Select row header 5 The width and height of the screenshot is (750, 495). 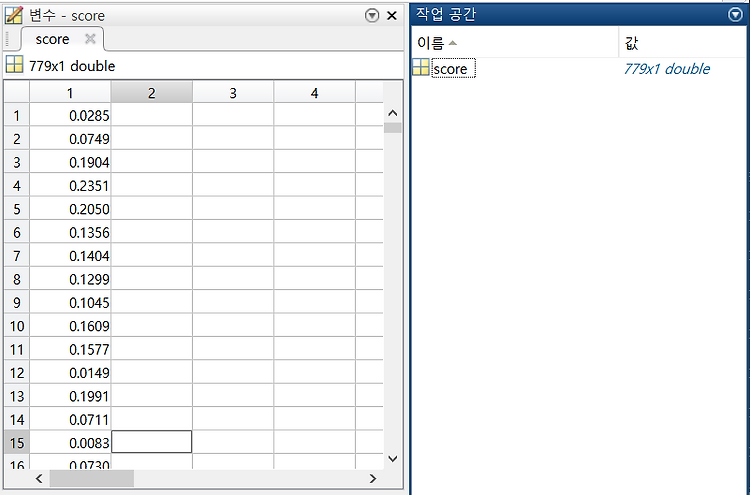click(x=17, y=209)
